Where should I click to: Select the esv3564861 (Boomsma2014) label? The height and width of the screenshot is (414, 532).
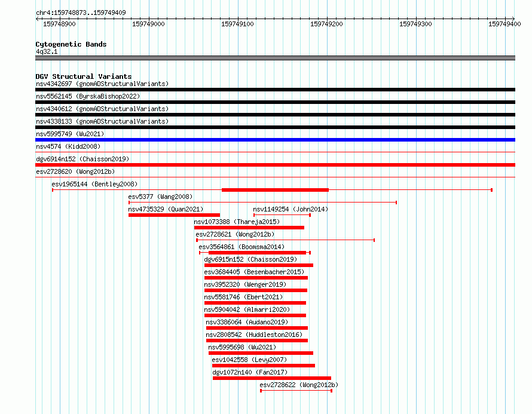241,247
